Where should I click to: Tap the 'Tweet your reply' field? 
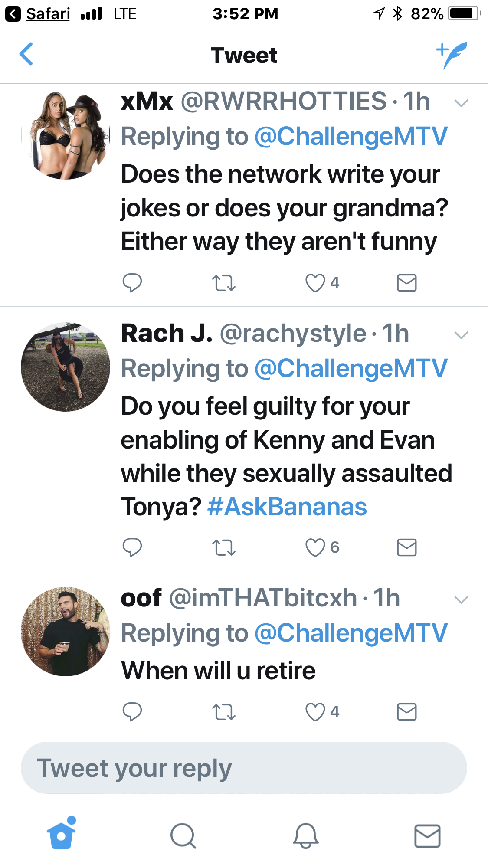point(244,768)
